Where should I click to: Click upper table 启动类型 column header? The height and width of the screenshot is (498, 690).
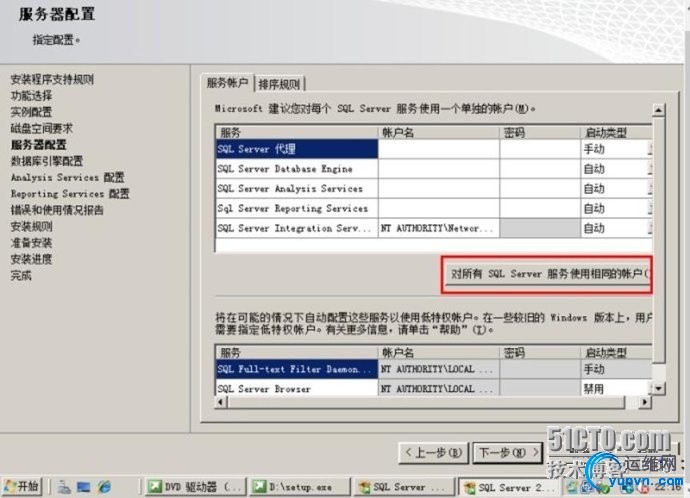[616, 132]
